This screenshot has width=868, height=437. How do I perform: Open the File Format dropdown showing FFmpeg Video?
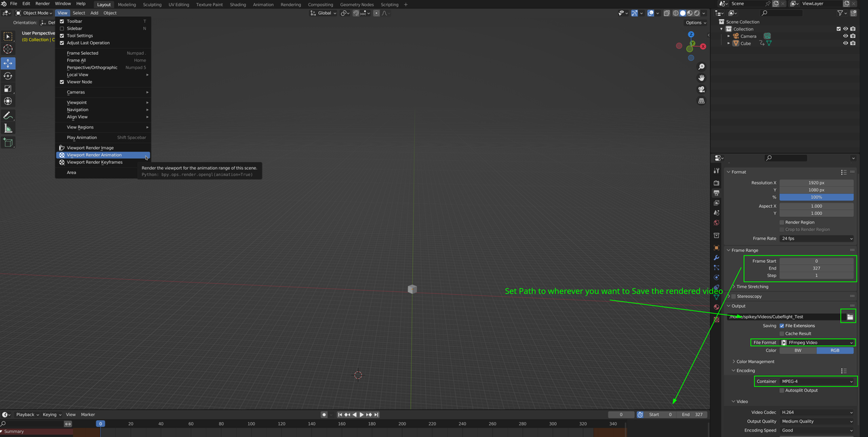[817, 342]
